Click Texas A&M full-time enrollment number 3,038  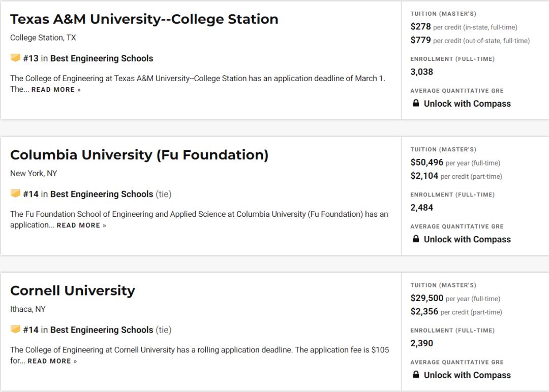[x=421, y=72]
